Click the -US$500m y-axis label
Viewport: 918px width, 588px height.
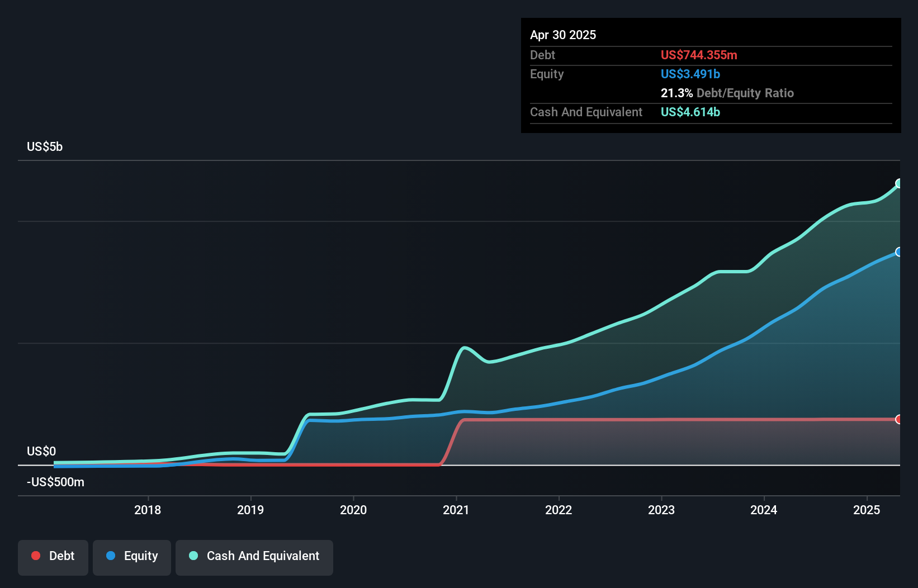point(56,482)
